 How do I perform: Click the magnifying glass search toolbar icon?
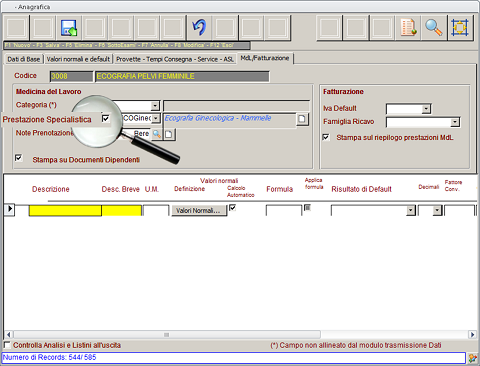pos(434,28)
